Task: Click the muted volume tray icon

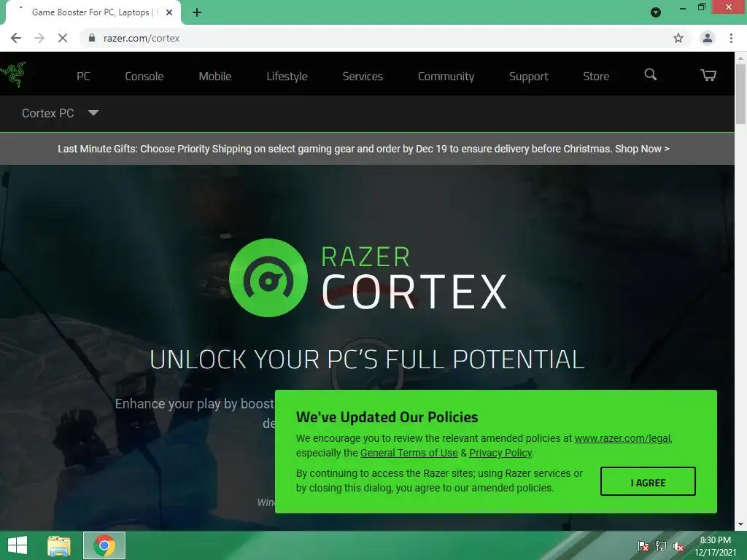Action: point(678,546)
